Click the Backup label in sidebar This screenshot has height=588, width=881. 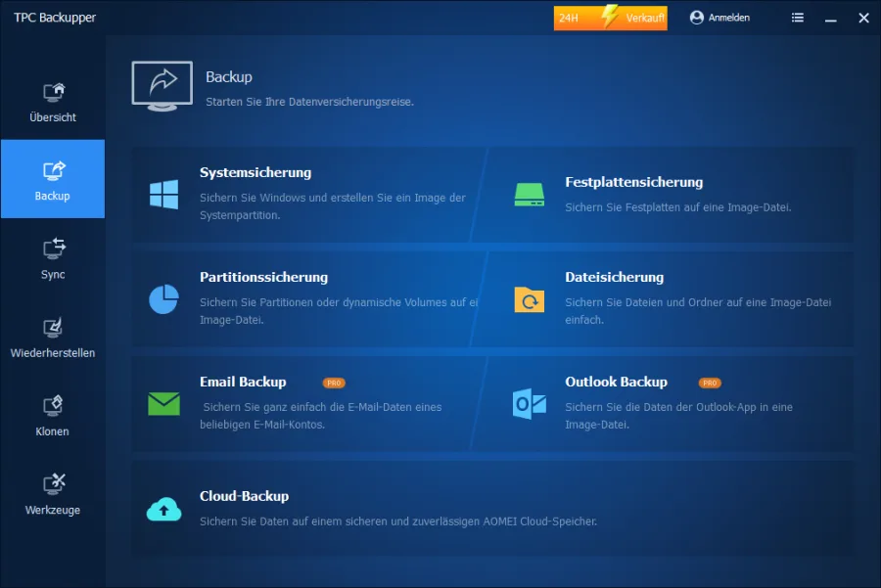tap(52, 196)
